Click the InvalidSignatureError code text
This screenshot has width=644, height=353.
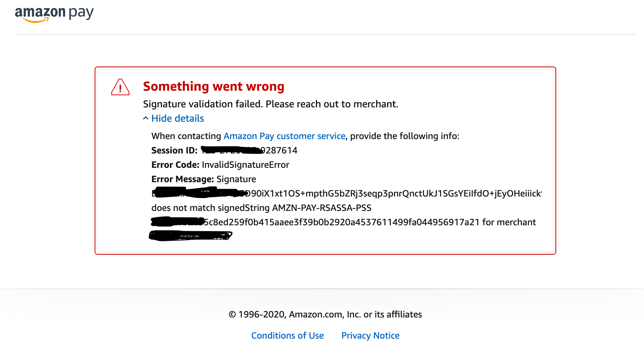245,165
